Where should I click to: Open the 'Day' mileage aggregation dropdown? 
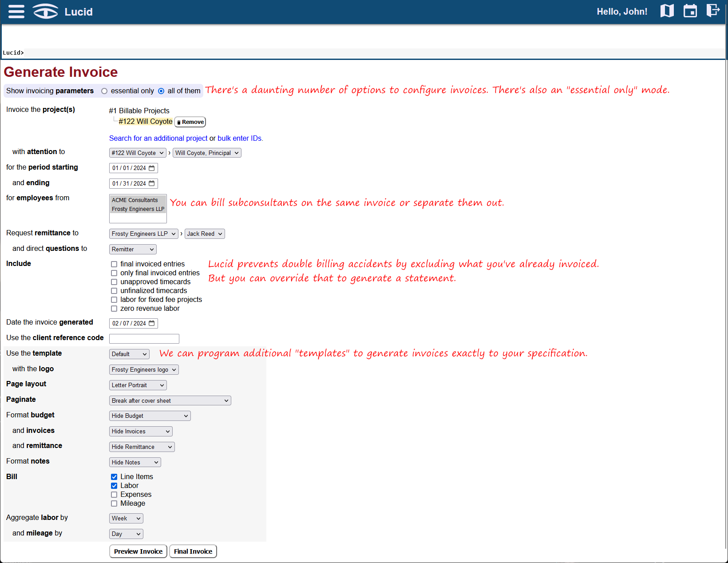coord(126,534)
